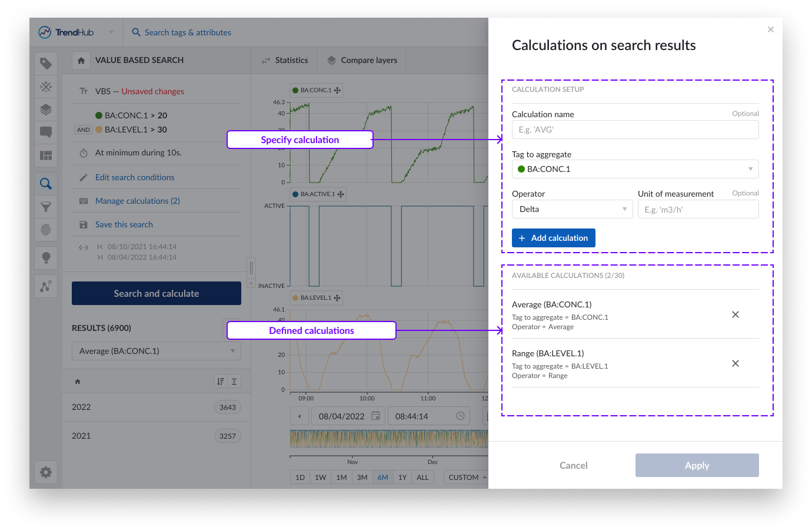Select the 6M time range button

click(382, 477)
